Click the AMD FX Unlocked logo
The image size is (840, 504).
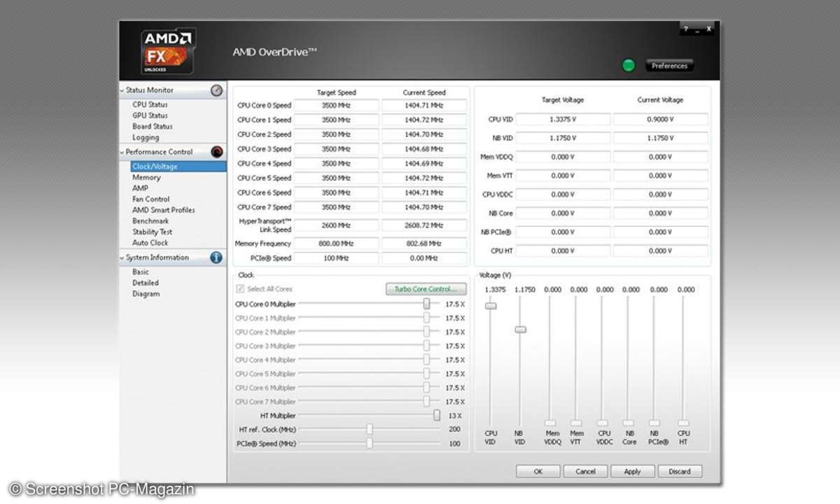168,51
